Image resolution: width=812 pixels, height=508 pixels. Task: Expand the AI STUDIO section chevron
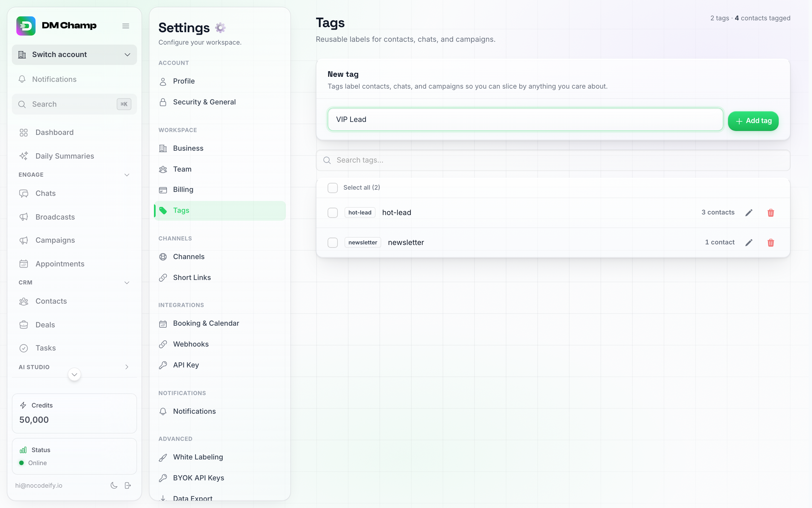(127, 367)
